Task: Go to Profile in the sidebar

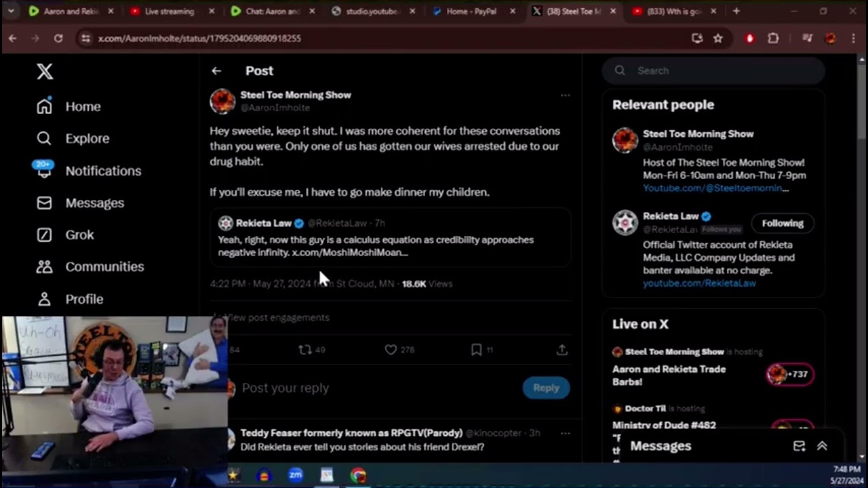Action: [70, 299]
